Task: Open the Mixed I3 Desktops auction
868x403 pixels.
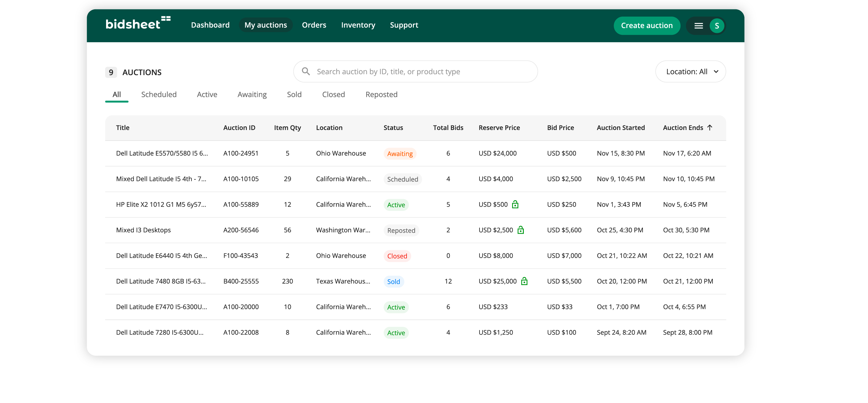Action: 143,230
